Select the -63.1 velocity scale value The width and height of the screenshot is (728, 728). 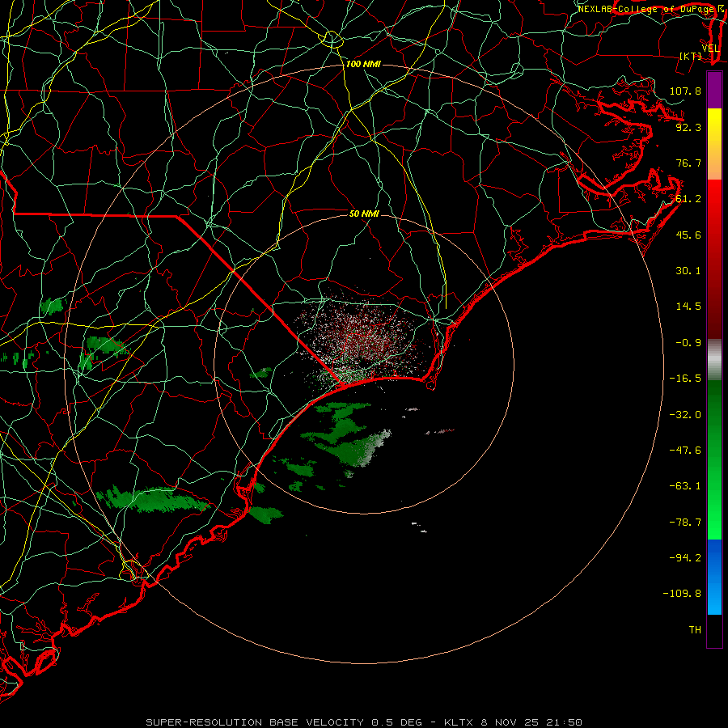click(685, 486)
